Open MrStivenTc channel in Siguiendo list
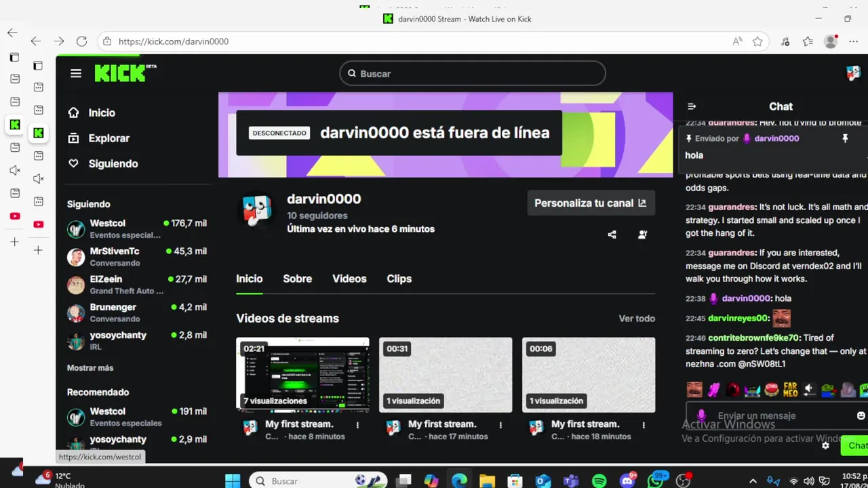The width and height of the screenshot is (868, 488). (137, 257)
